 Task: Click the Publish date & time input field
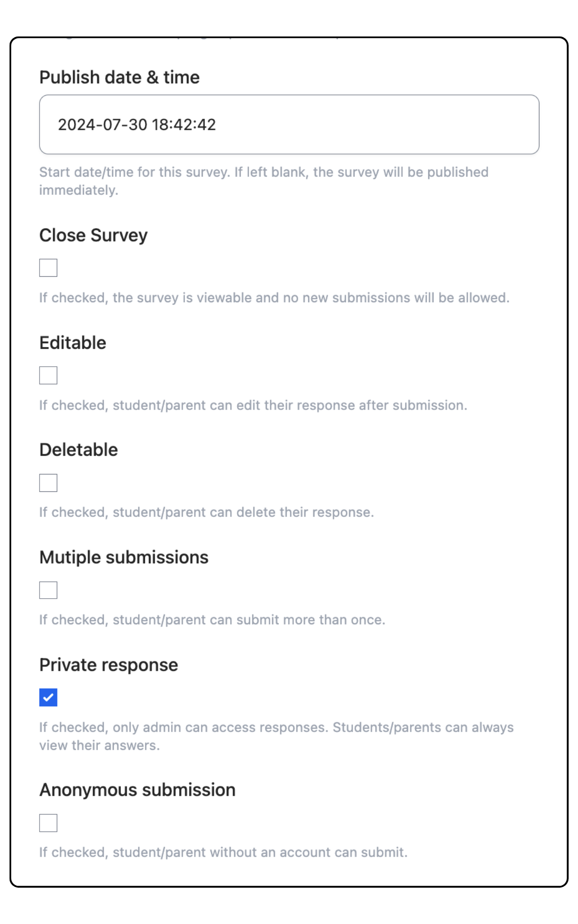pyautogui.click(x=289, y=125)
